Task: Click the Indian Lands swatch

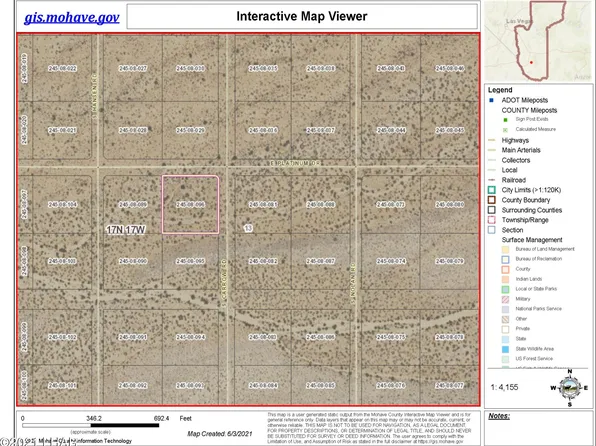Action: tap(505, 279)
